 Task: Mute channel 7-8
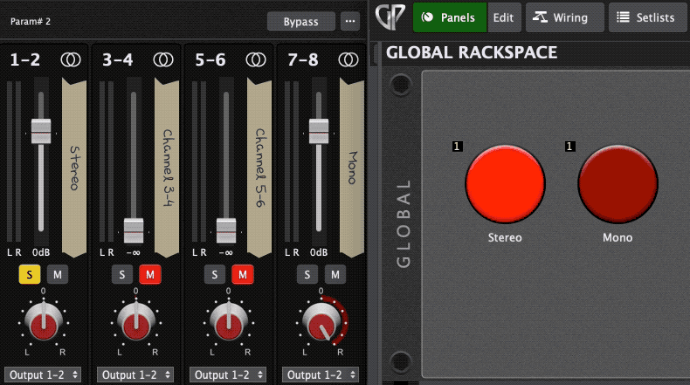point(335,275)
